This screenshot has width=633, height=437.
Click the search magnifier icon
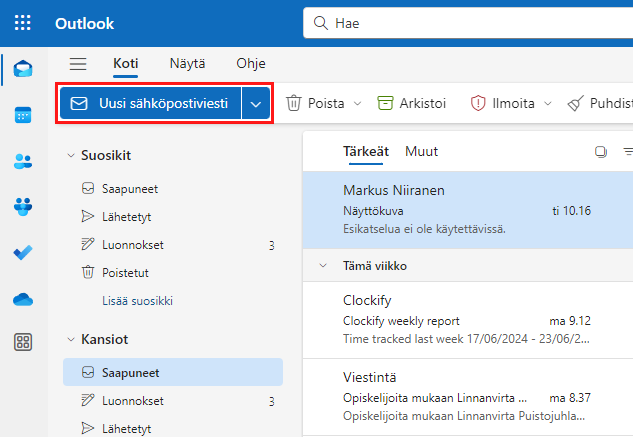tap(321, 23)
